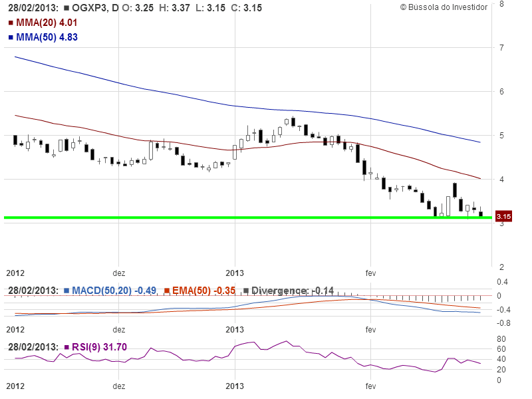This screenshot has width=532, height=399.
Task: Click the 'dez' label under price chart
Action: click(x=119, y=273)
